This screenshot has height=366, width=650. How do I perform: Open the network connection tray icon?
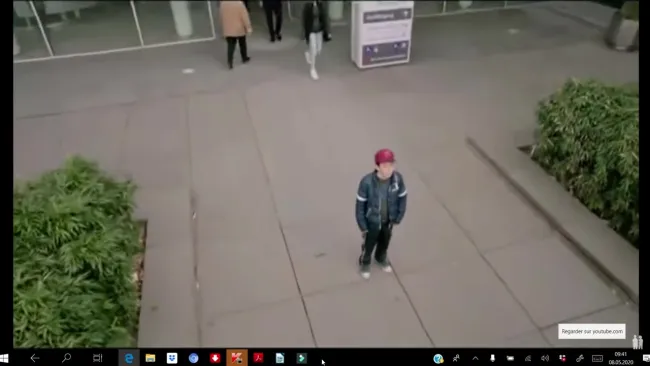[x=528, y=359]
